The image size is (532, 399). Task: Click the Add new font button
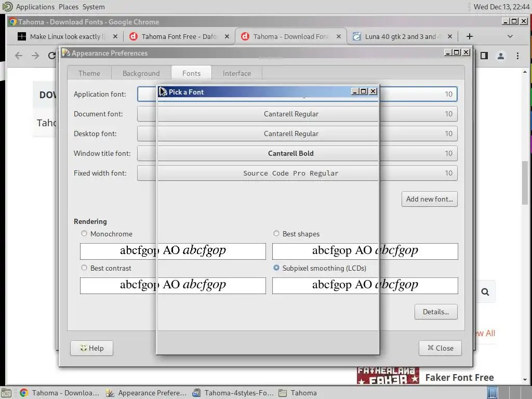pyautogui.click(x=430, y=199)
